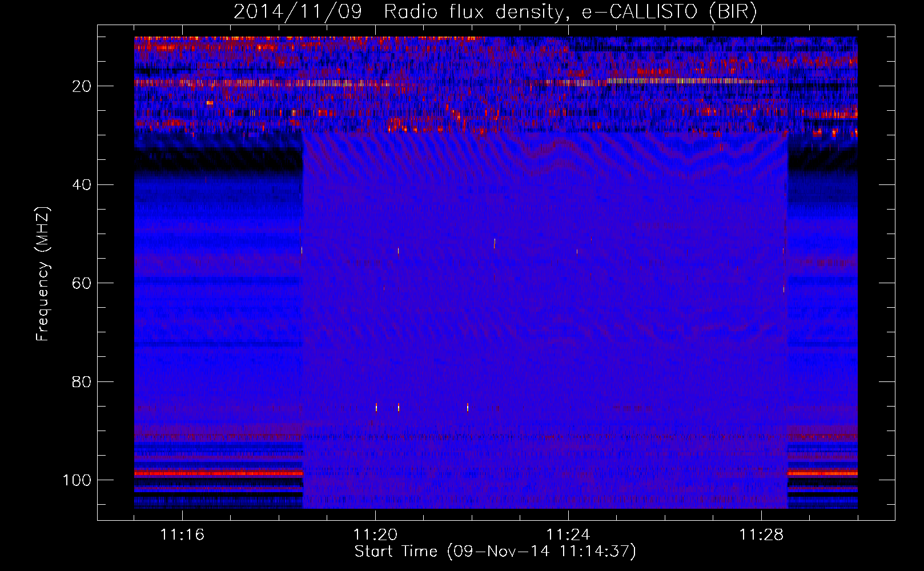The image size is (924, 571).
Task: Click the plot title "2014/11/09 Radio flux density, e-CALLISTO (BIR)"
Action: [x=495, y=12]
